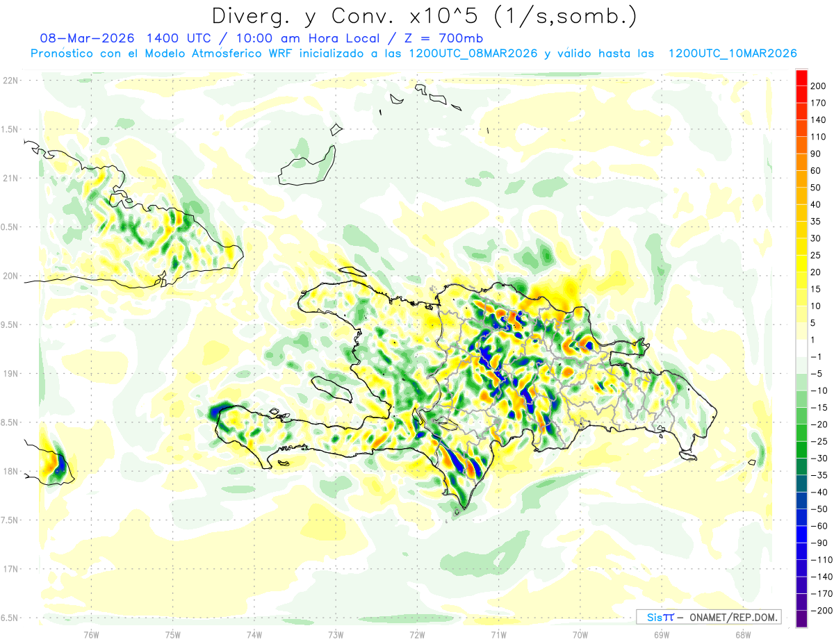Click the '140' color bar value

tap(818, 119)
